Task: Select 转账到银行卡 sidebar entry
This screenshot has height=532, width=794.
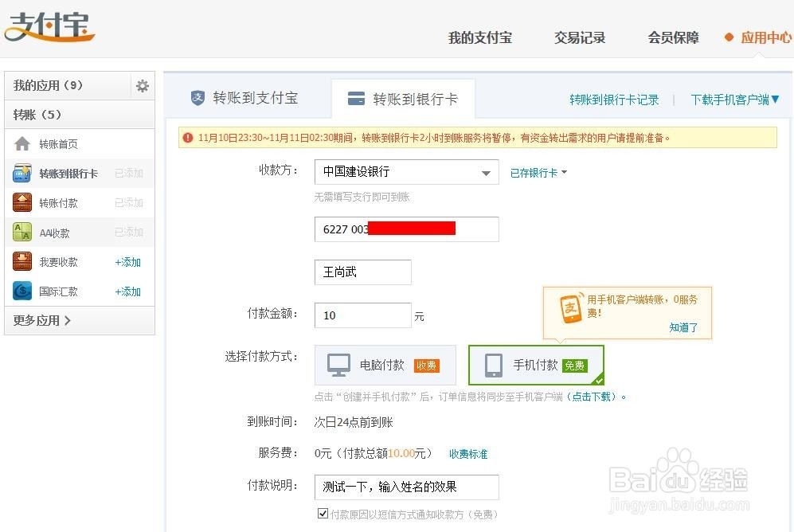Action: (68, 174)
